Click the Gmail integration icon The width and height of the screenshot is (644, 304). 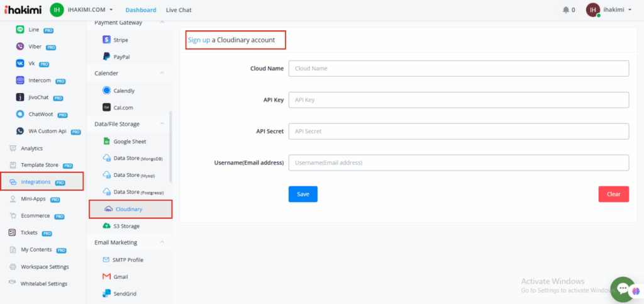click(106, 277)
